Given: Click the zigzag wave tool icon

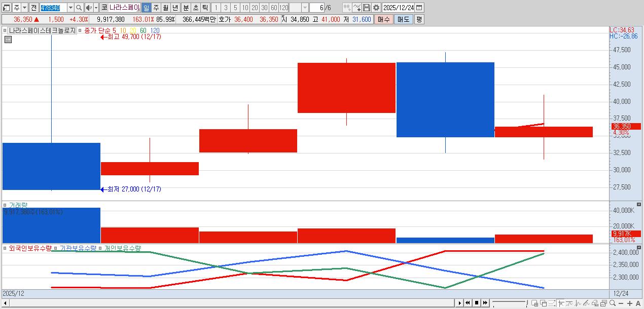Looking at the screenshot, I should [578, 303].
